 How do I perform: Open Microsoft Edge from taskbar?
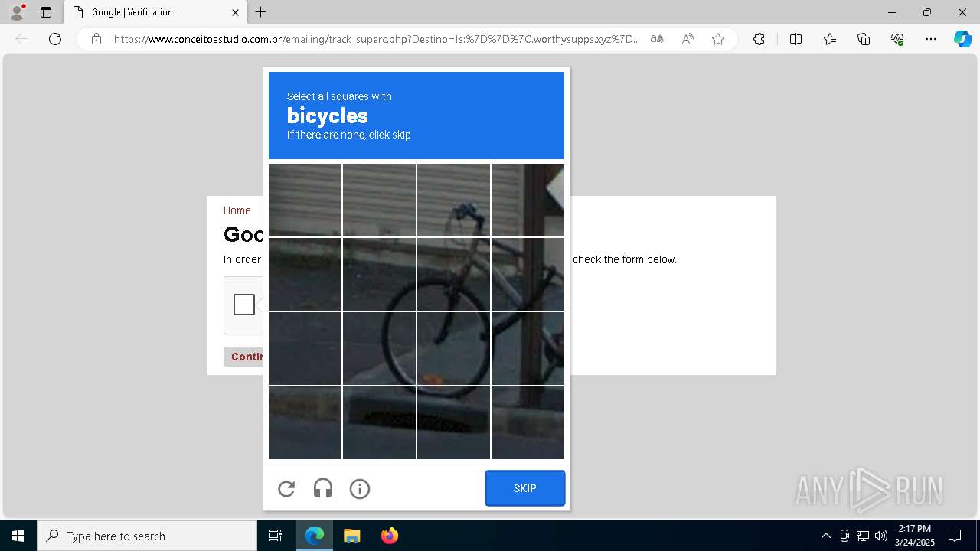315,536
